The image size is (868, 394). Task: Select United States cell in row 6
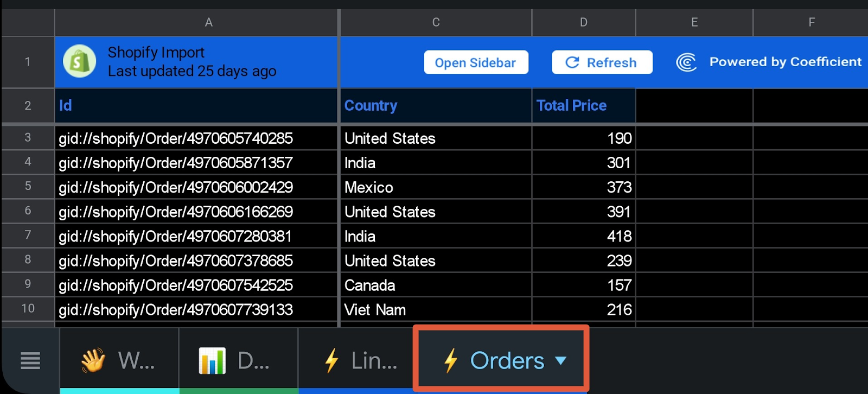(x=436, y=211)
